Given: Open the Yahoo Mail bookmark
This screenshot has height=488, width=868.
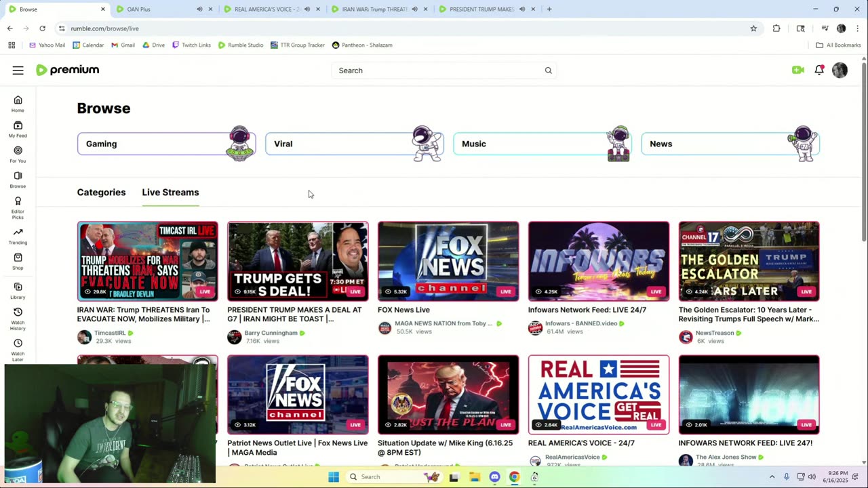Looking at the screenshot, I should [x=47, y=45].
